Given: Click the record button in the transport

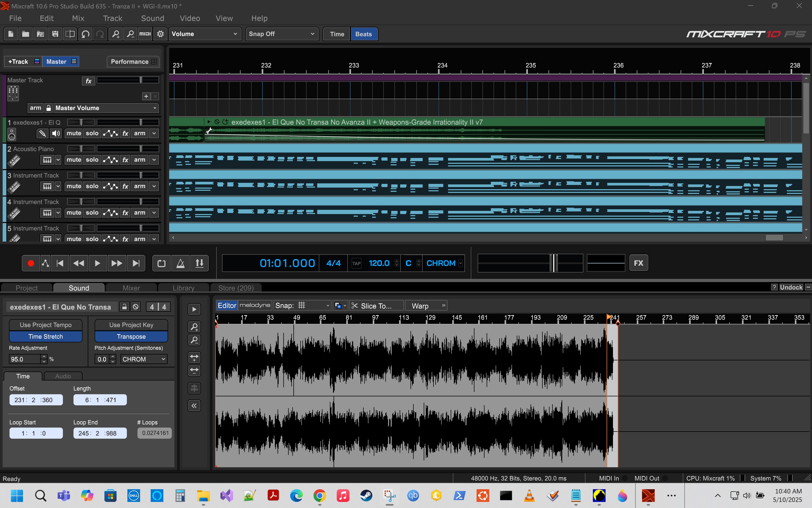Looking at the screenshot, I should tap(31, 263).
